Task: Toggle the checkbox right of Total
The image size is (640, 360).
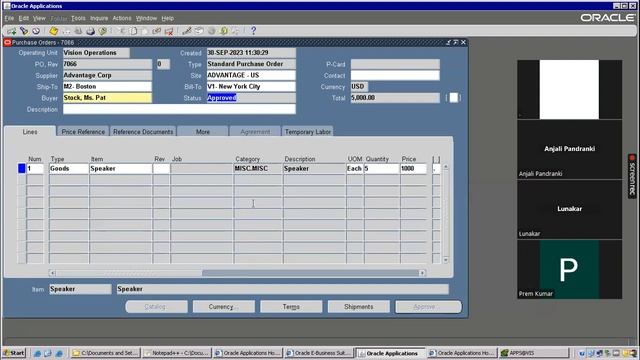Action: coord(453,98)
